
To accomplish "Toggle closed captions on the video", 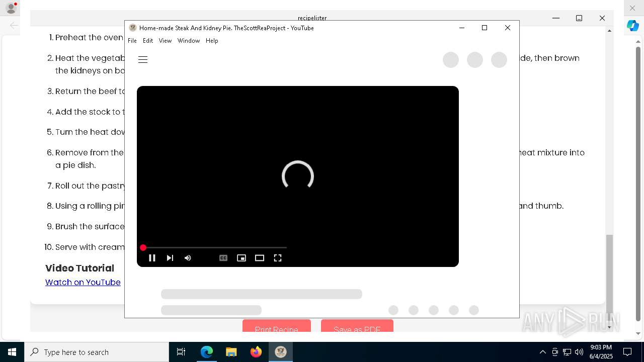I will click(223, 258).
